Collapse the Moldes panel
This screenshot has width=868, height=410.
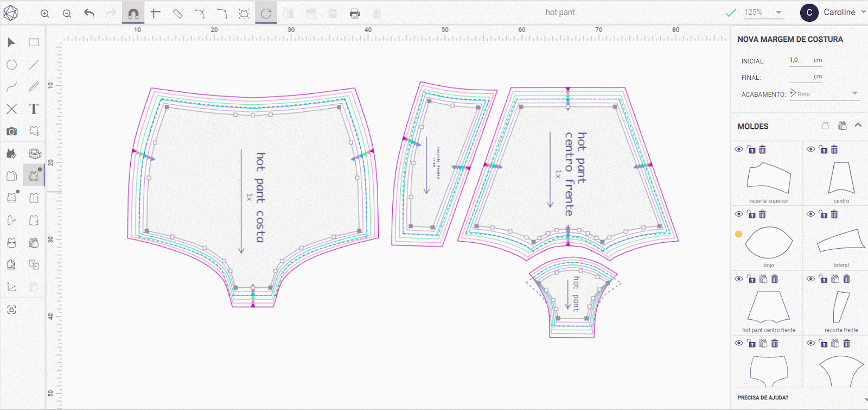point(858,125)
